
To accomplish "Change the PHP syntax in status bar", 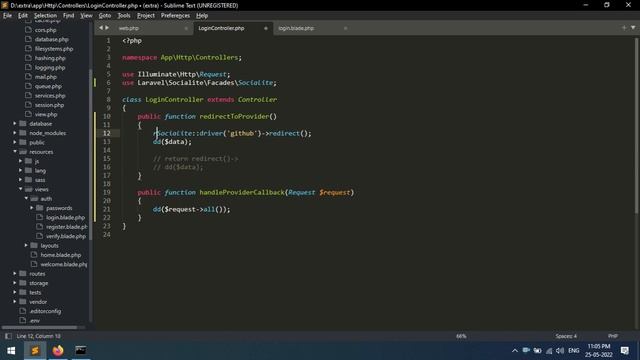I will pyautogui.click(x=613, y=336).
